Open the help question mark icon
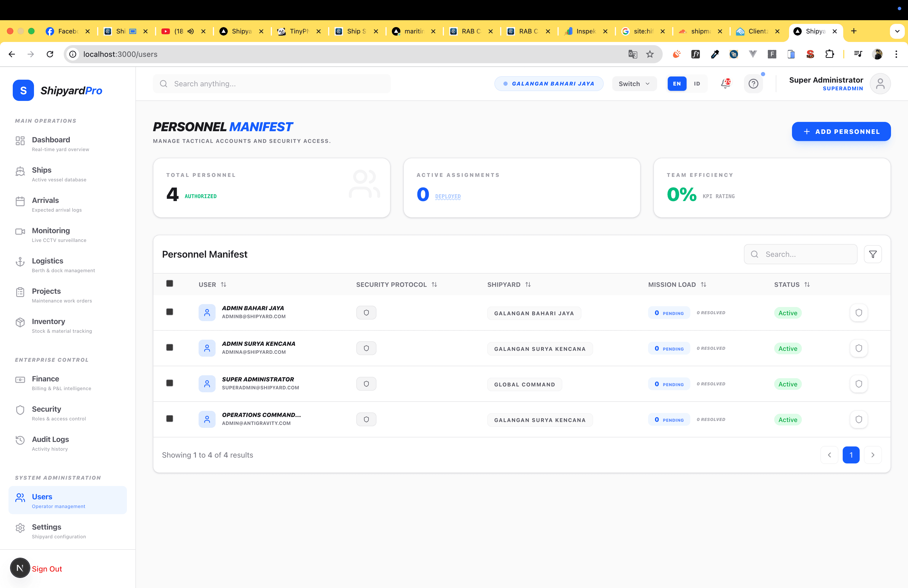This screenshot has width=908, height=588. tap(753, 84)
